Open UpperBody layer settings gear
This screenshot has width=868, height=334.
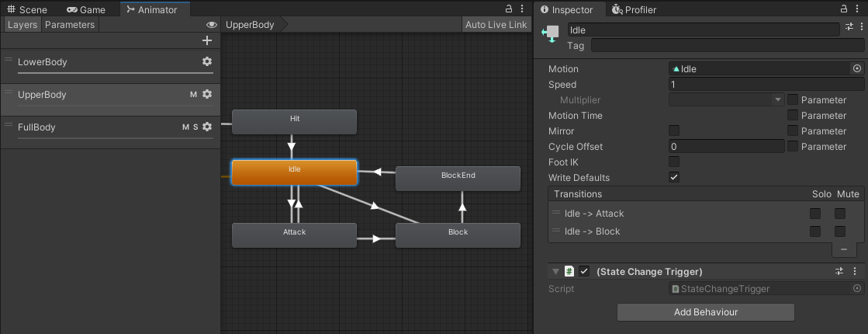pos(207,94)
